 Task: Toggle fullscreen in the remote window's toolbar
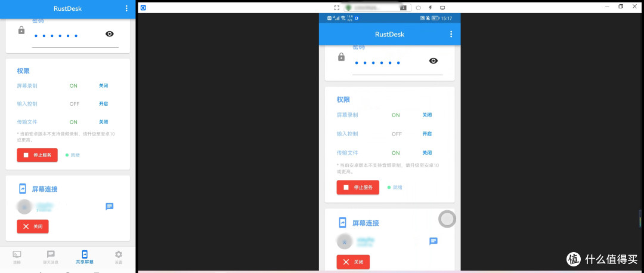[337, 7]
